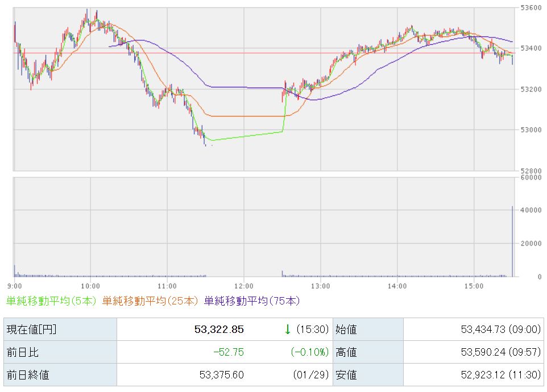Click the 前日終値 value 53,375.60

pos(222,375)
